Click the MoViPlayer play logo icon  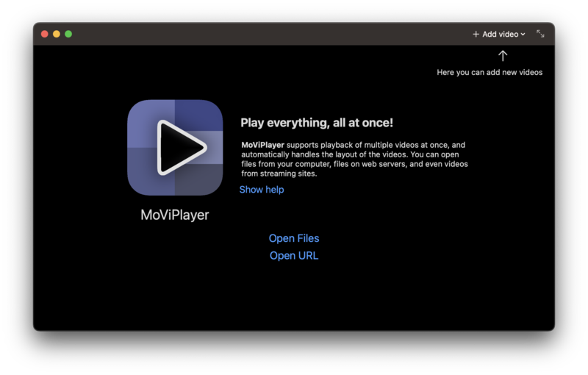click(x=175, y=147)
